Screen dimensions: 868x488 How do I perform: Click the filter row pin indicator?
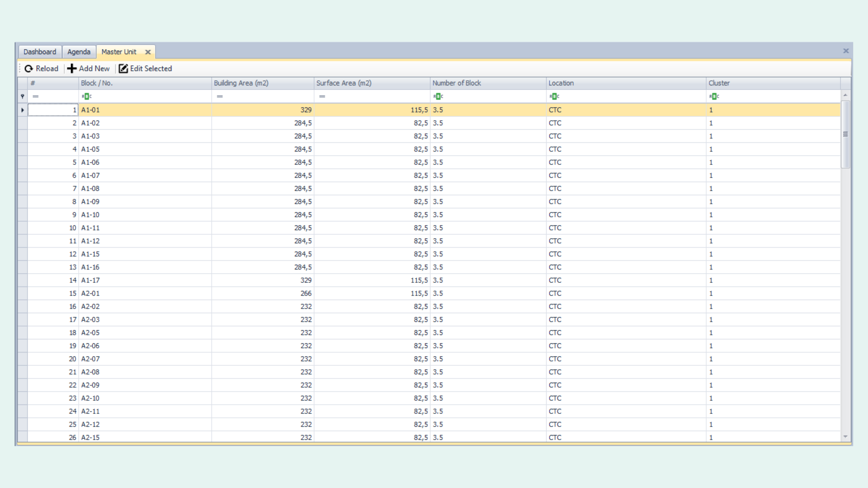click(22, 96)
